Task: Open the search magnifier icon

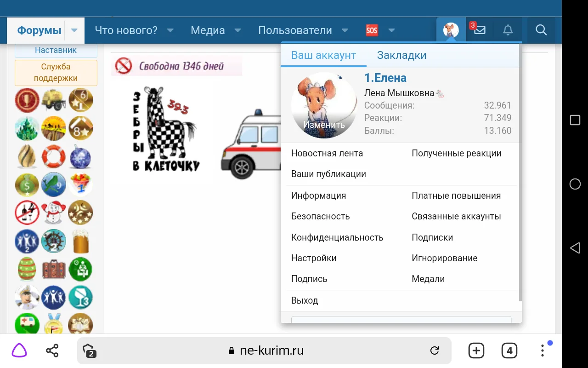Action: 541,30
